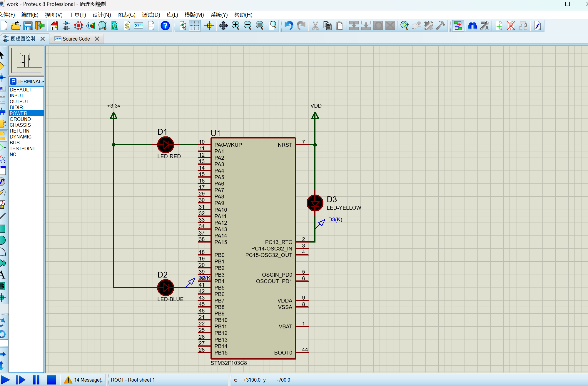The width and height of the screenshot is (588, 386).
Task: Copy the selection to the clipboard
Action: (328, 26)
